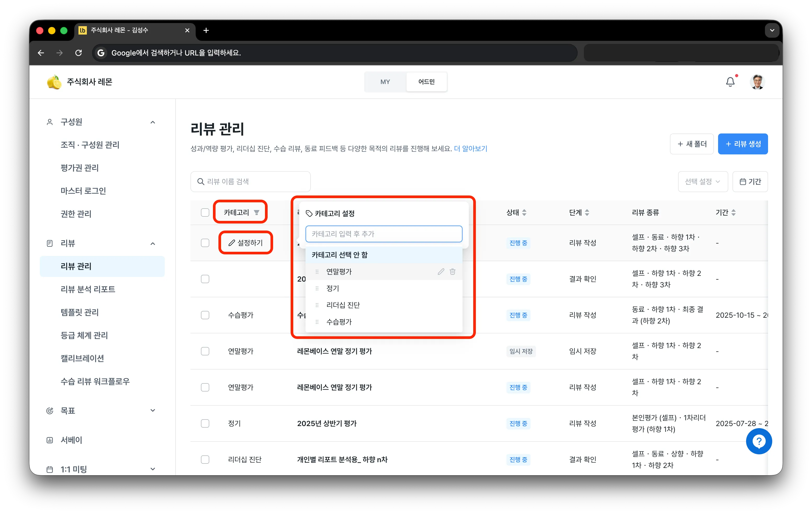Check the 진행 중 연말평가 row checkbox
812x514 pixels.
[205, 387]
